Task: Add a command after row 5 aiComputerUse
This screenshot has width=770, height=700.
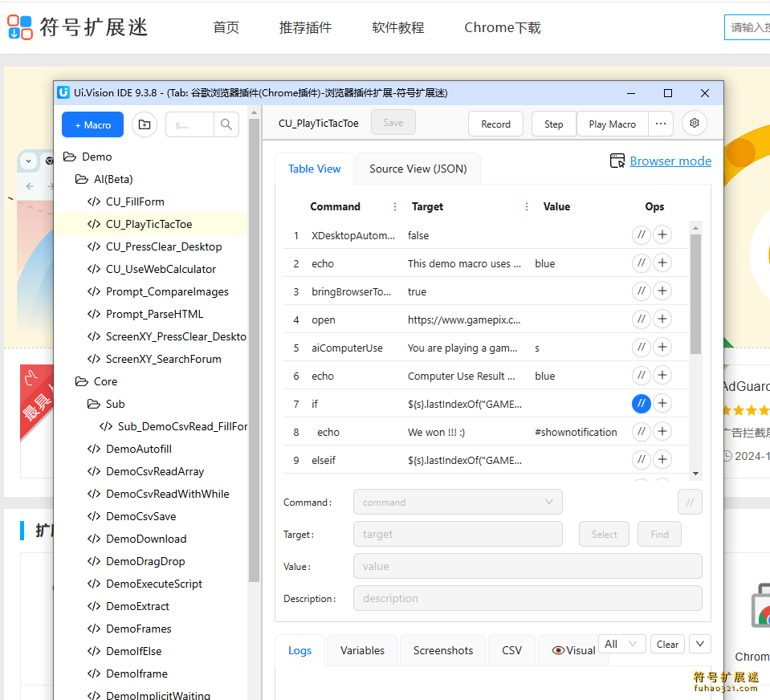Action: tap(662, 347)
